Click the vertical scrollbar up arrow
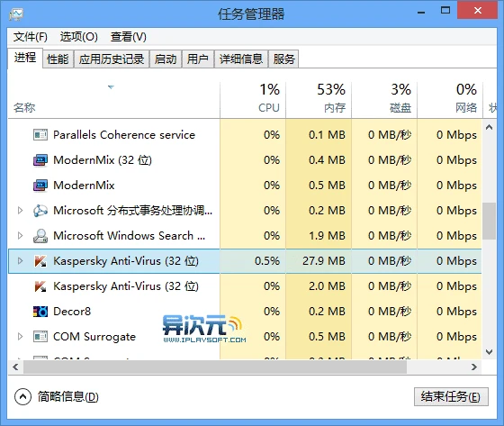 point(490,127)
